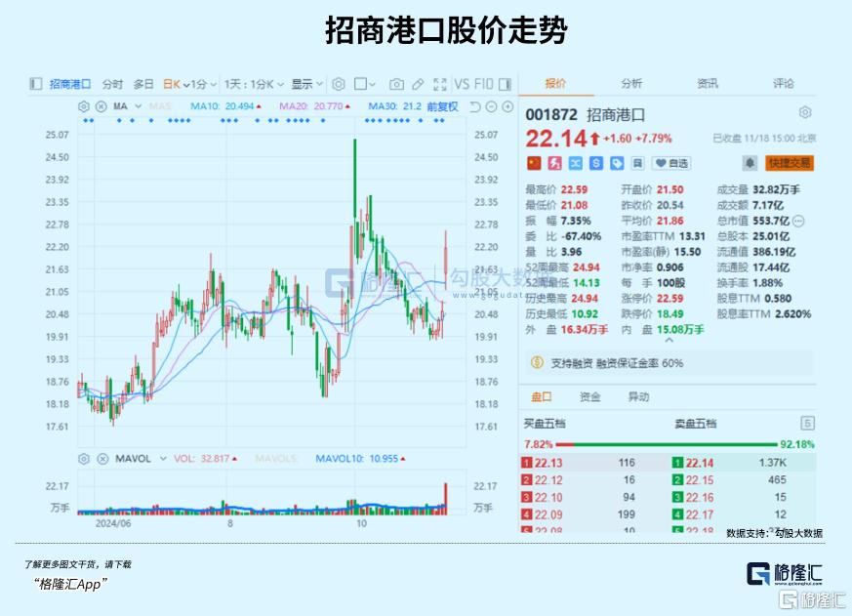Toggle the VOL series visibility

[205, 459]
